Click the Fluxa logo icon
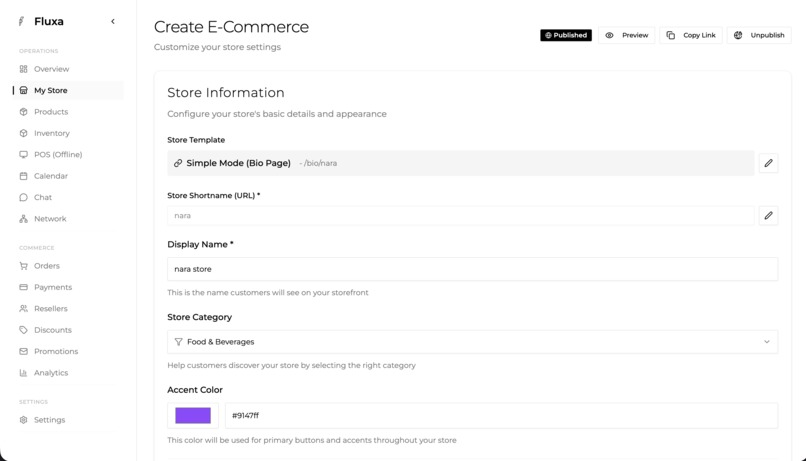Image resolution: width=806 pixels, height=461 pixels. pos(21,21)
